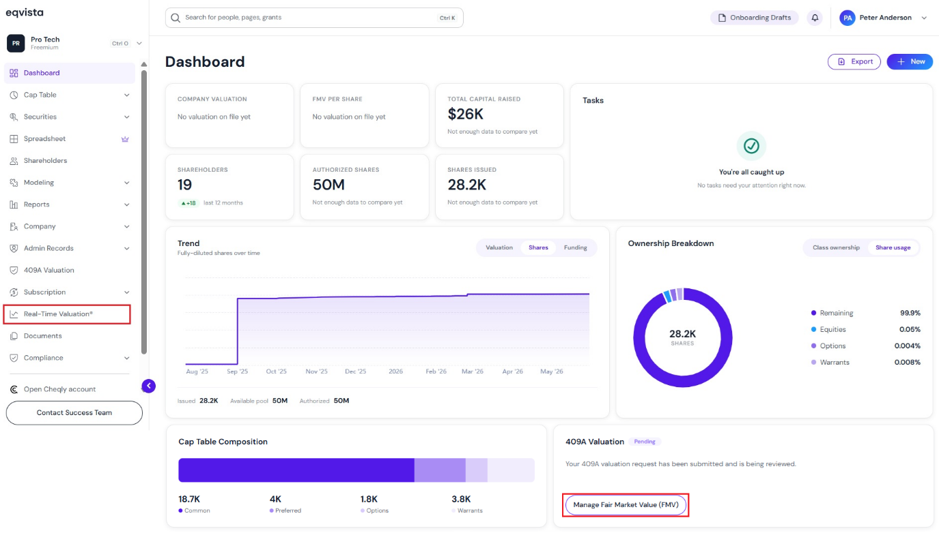Screen dimensions: 939x533
Task: Click the 409A Pending status badge
Action: coord(644,441)
